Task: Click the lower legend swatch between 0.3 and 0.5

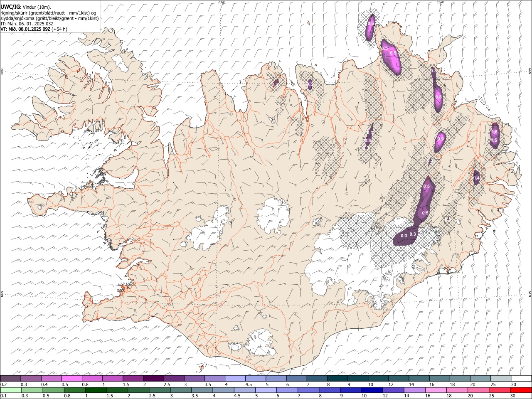Action: coord(32,390)
